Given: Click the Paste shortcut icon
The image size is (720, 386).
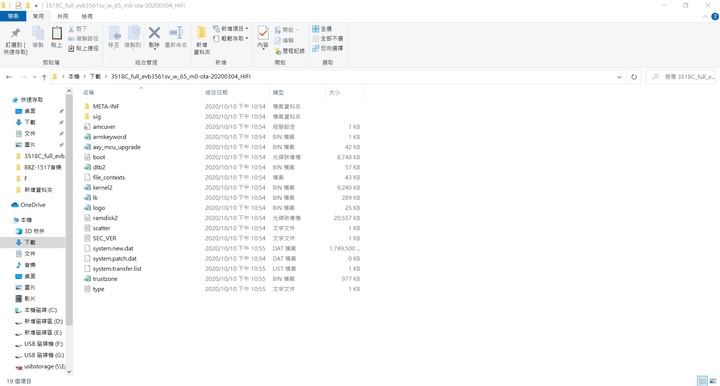Looking at the screenshot, I should pos(72,48).
